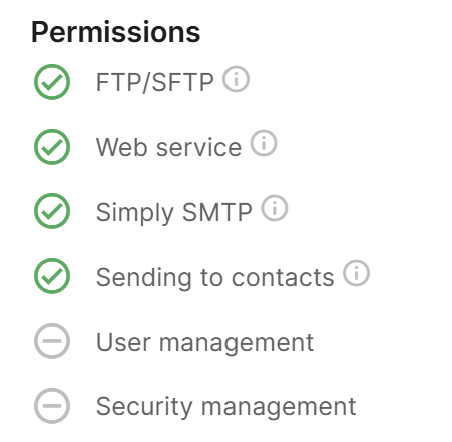Viewport: 452px width, 442px height.
Task: Click the gray minus icon for User management
Action: coord(52,341)
